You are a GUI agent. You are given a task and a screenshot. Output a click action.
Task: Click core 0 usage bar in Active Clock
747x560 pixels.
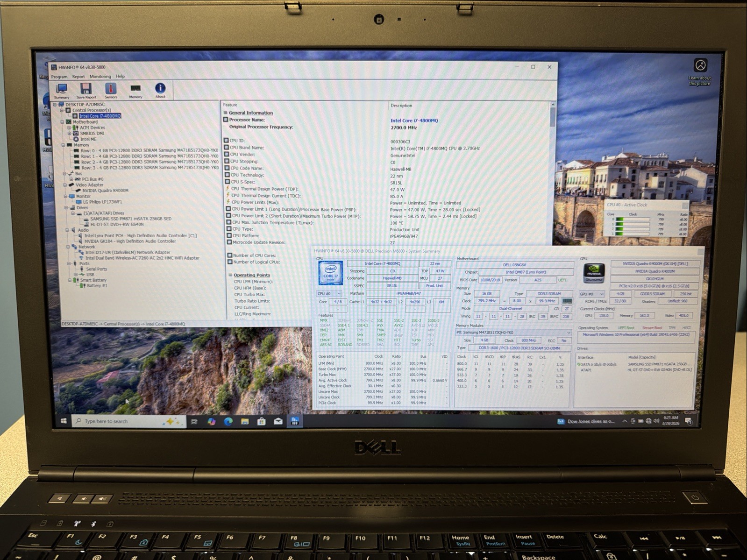(633, 219)
